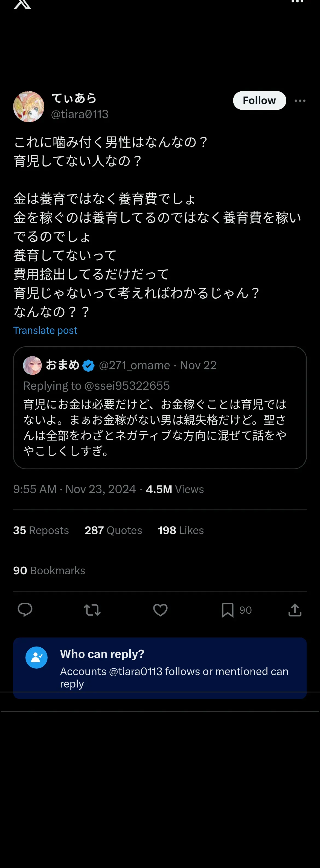Image resolution: width=320 pixels, height=868 pixels.
Task: View the 198 Likes list
Action: point(181,530)
